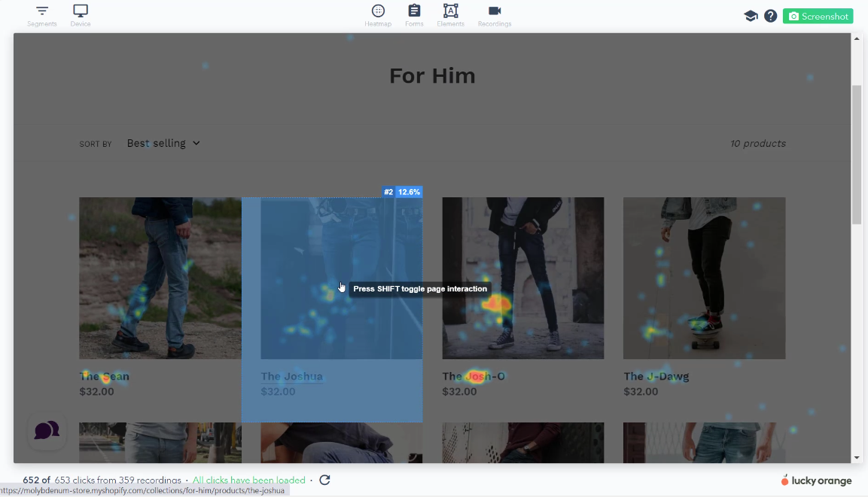868x497 pixels.
Task: Follow The Josh-O product title link
Action: [x=474, y=377]
